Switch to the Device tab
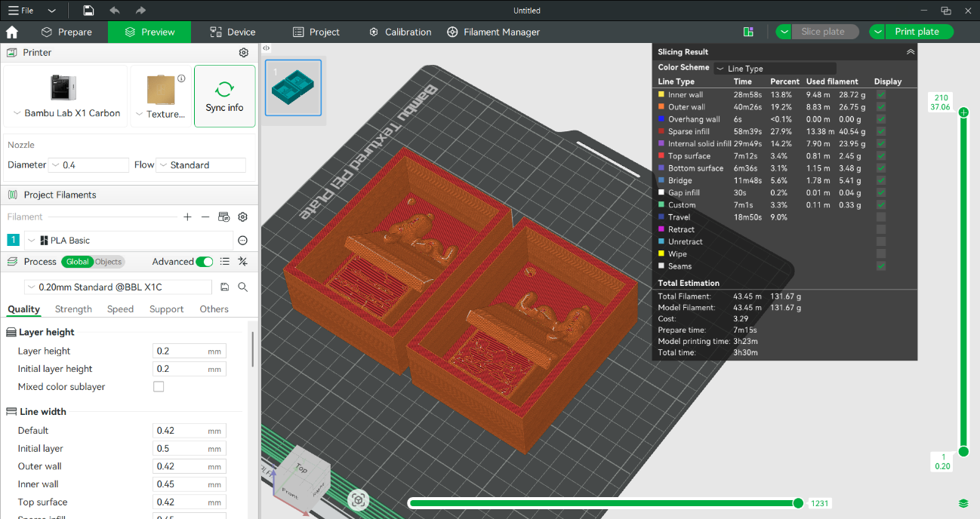This screenshot has width=980, height=519. tap(233, 32)
